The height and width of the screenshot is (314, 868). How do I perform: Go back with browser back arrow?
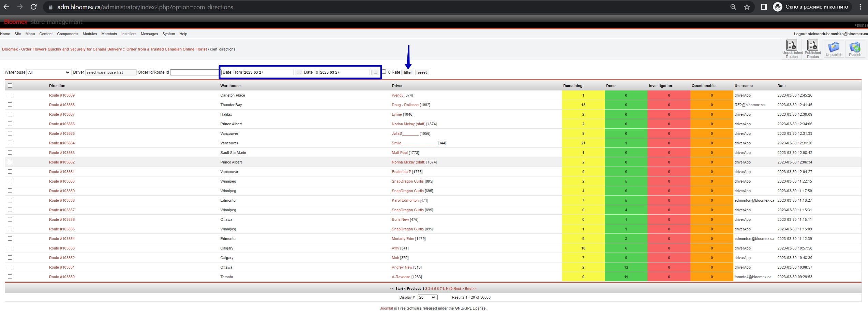6,7
